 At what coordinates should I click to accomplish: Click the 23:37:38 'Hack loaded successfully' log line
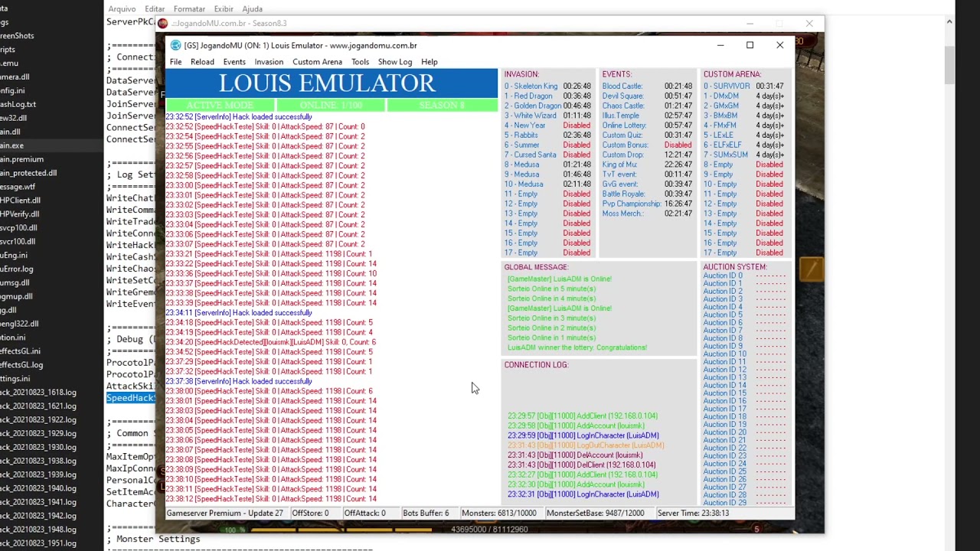239,381
